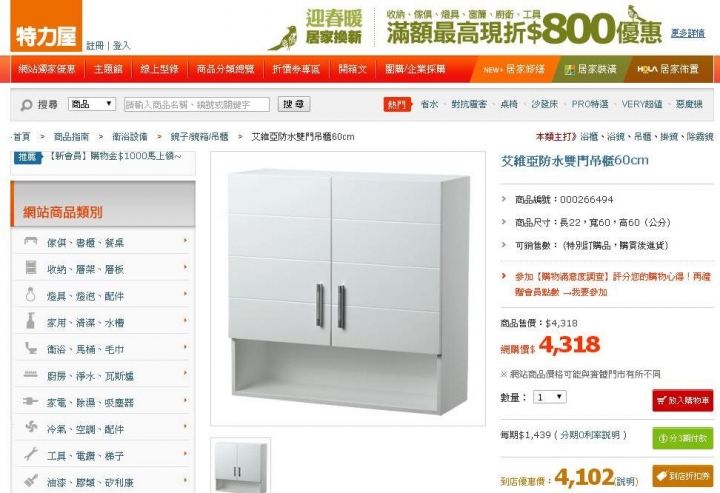Click the toilet icon for 衛浴、馬桶、毛巾
720x493 pixels.
click(x=30, y=348)
